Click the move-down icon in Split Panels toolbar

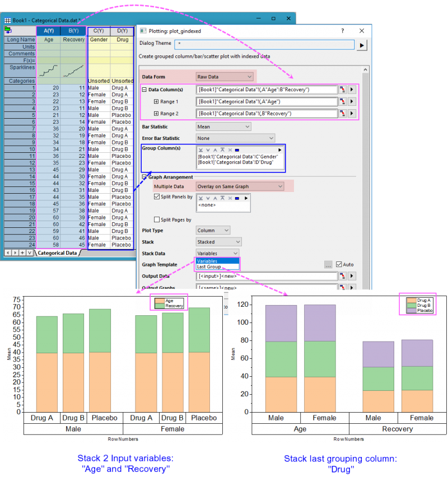point(208,198)
